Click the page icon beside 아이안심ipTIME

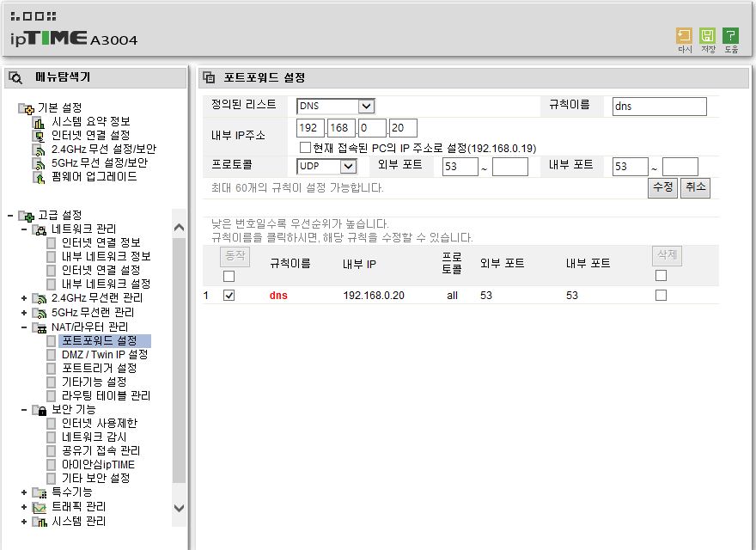(x=51, y=465)
